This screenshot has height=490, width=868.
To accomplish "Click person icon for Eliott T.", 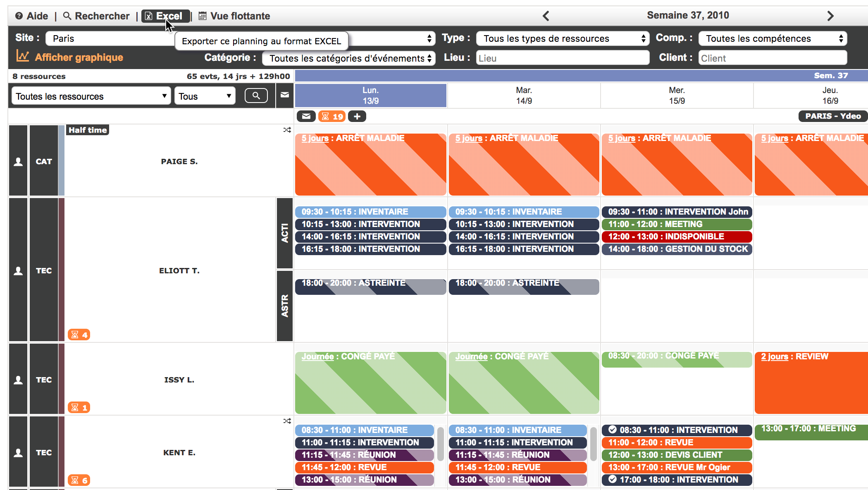I will [x=18, y=271].
